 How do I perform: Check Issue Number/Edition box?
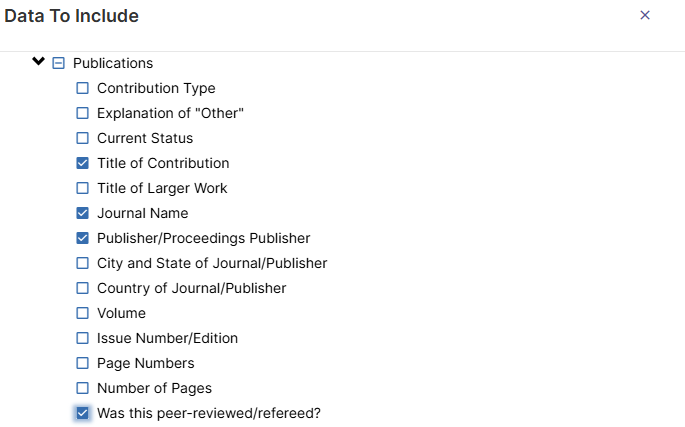pos(83,338)
